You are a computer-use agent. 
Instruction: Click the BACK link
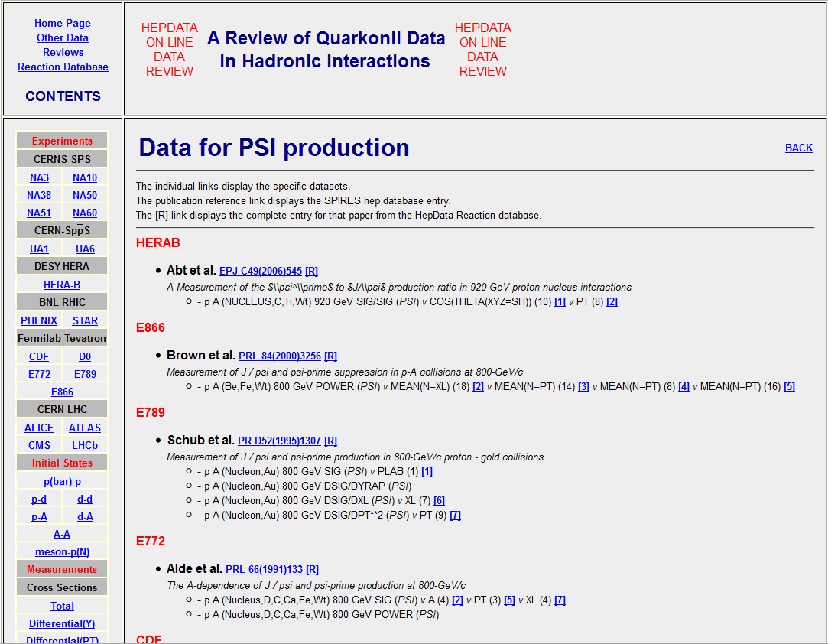[x=798, y=148]
